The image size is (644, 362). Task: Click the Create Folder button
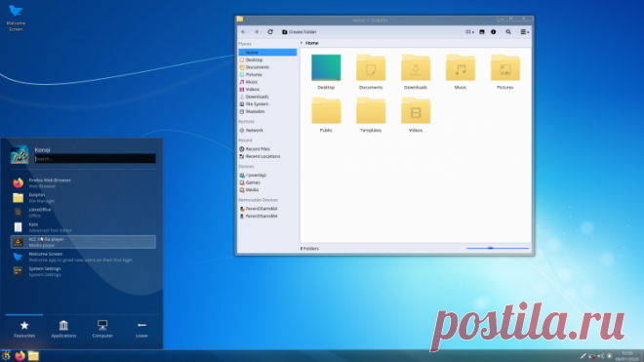click(300, 32)
